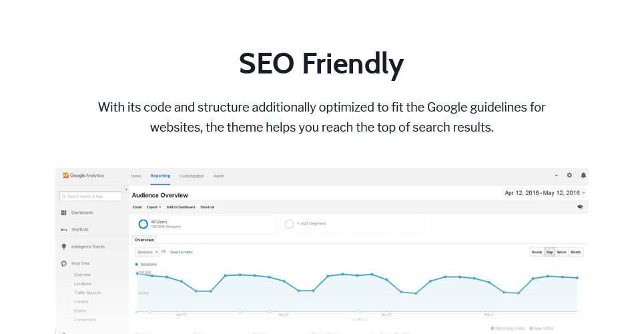This screenshot has height=334, width=644.
Task: Click the graduation cap education icon
Action: pos(580,207)
